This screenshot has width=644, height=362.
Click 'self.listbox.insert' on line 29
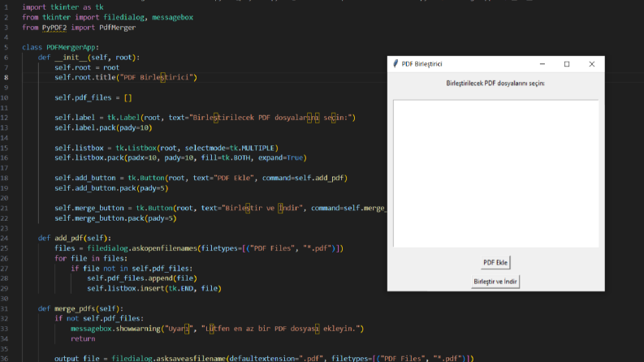(126, 288)
